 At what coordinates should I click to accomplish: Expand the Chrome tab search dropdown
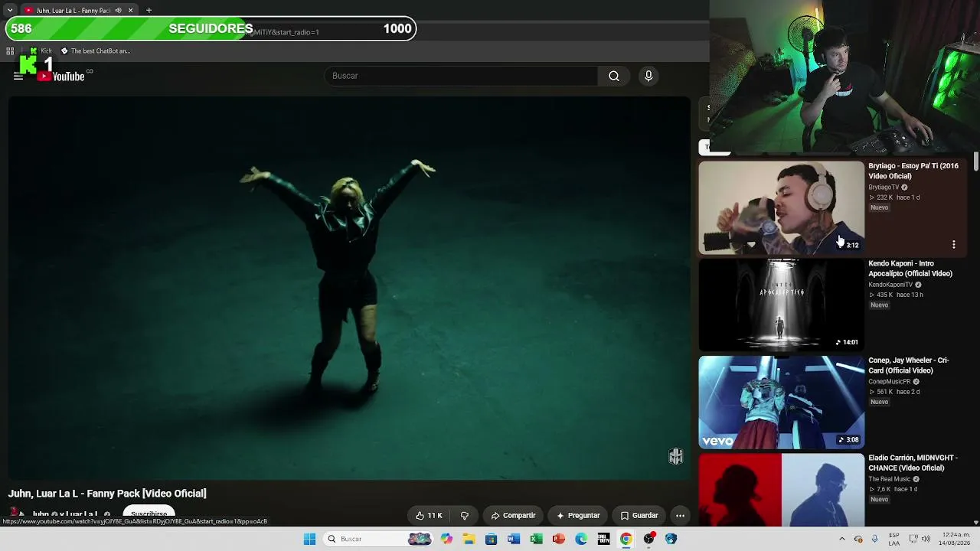pyautogui.click(x=9, y=11)
